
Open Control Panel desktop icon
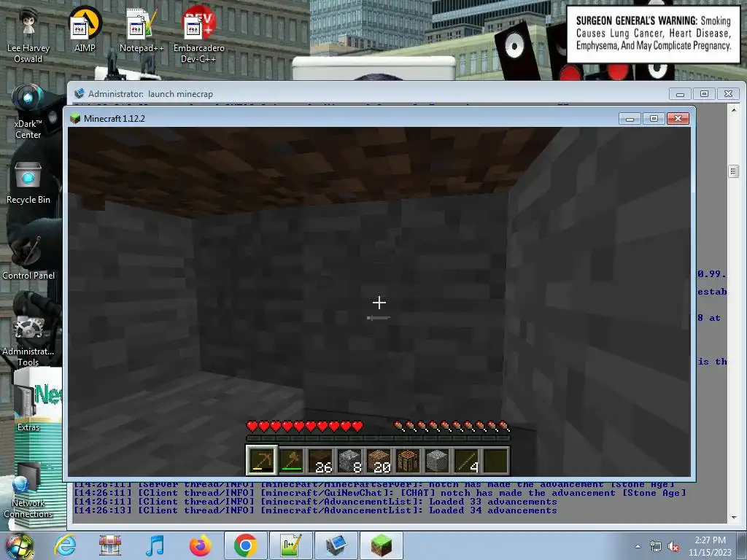[x=28, y=257]
